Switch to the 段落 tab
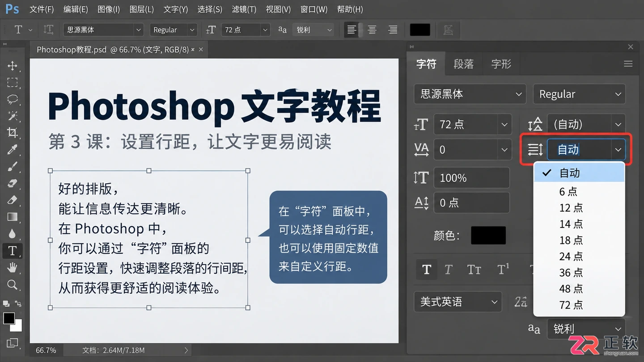 [463, 64]
